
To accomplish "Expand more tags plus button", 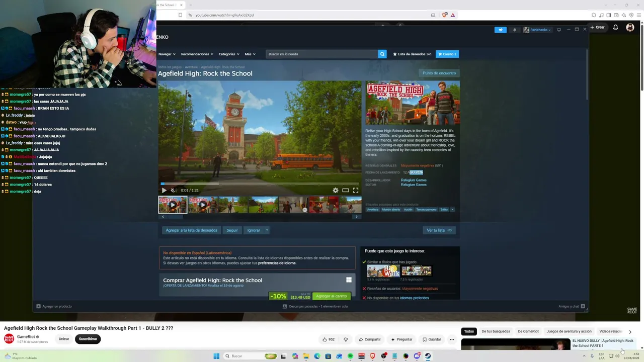I will tap(452, 209).
